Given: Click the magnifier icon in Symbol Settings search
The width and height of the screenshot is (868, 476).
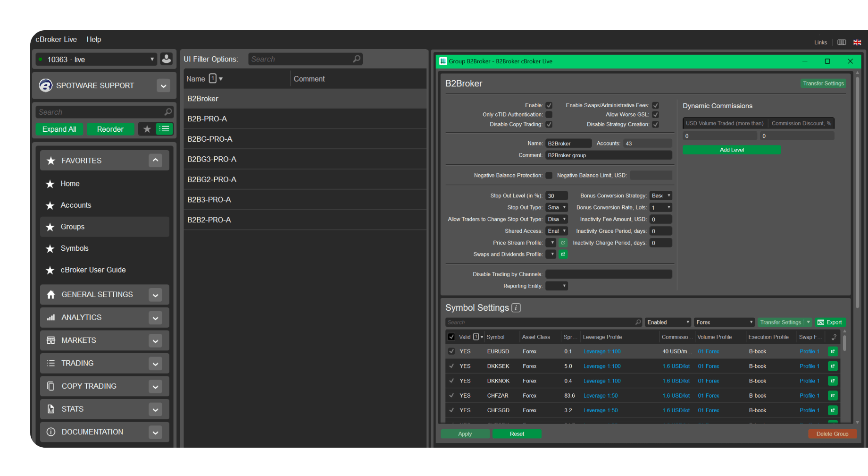Looking at the screenshot, I should tap(638, 322).
